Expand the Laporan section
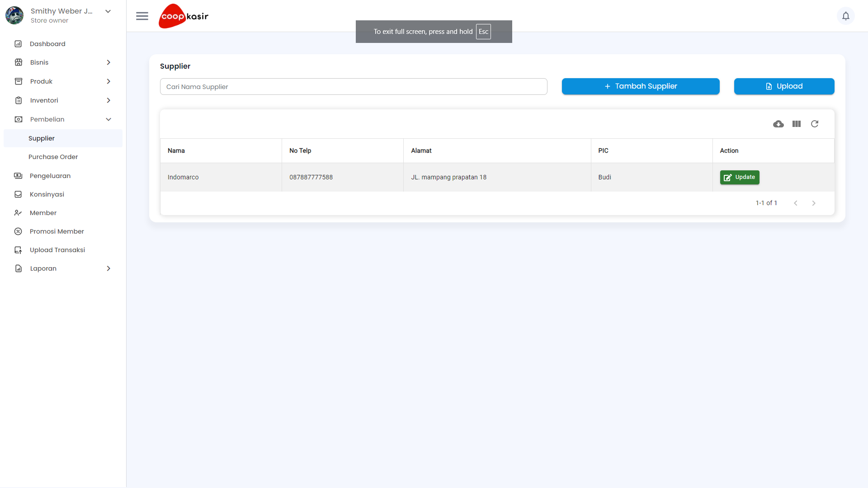Viewport: 868px width, 488px height. pyautogui.click(x=43, y=268)
